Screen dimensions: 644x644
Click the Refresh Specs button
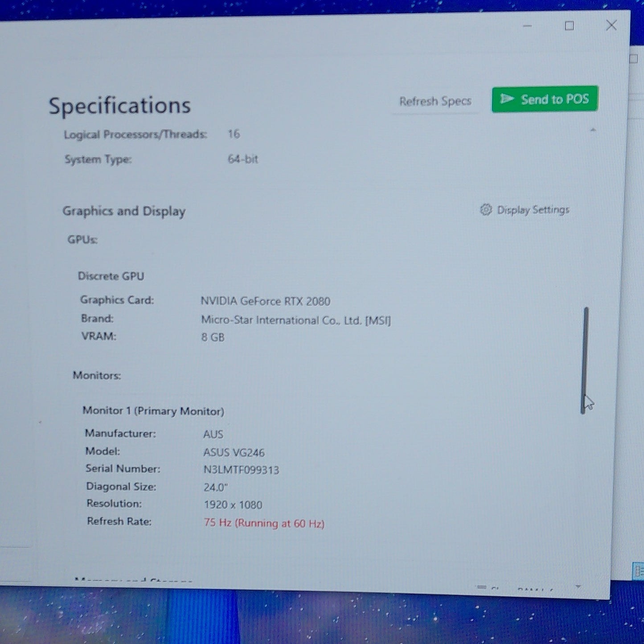point(435,101)
